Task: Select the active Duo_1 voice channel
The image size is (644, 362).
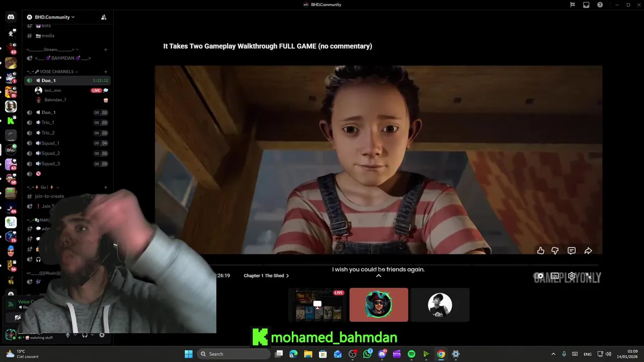Action: 67,80
